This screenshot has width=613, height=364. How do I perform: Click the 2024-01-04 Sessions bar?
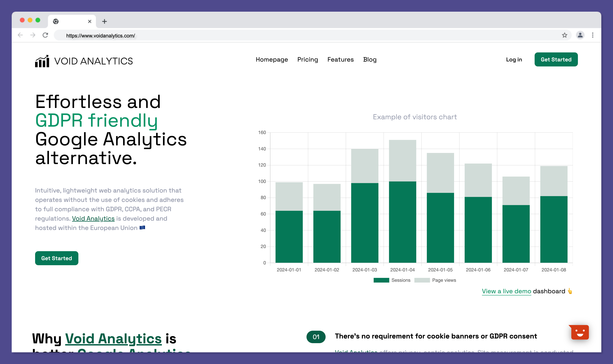(402, 222)
